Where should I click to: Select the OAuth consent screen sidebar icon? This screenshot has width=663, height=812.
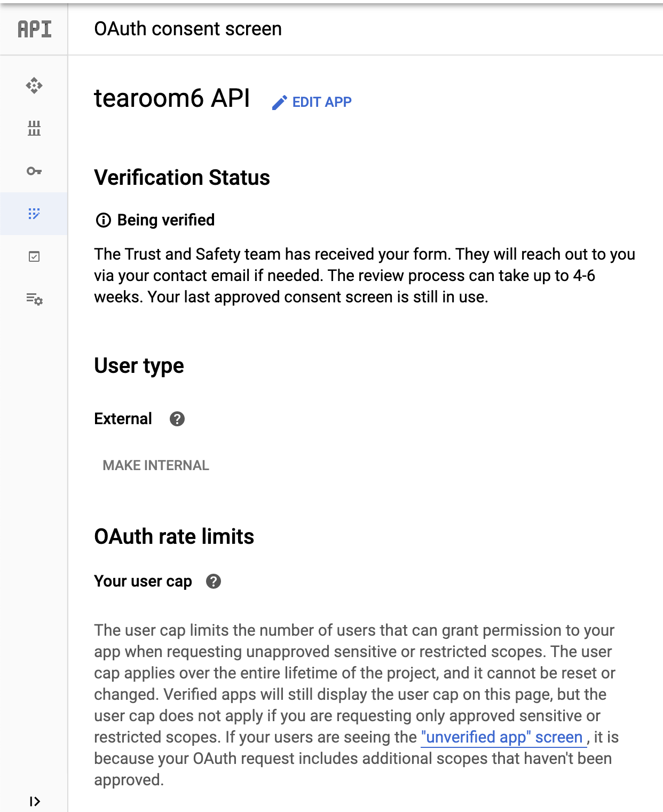[34, 214]
